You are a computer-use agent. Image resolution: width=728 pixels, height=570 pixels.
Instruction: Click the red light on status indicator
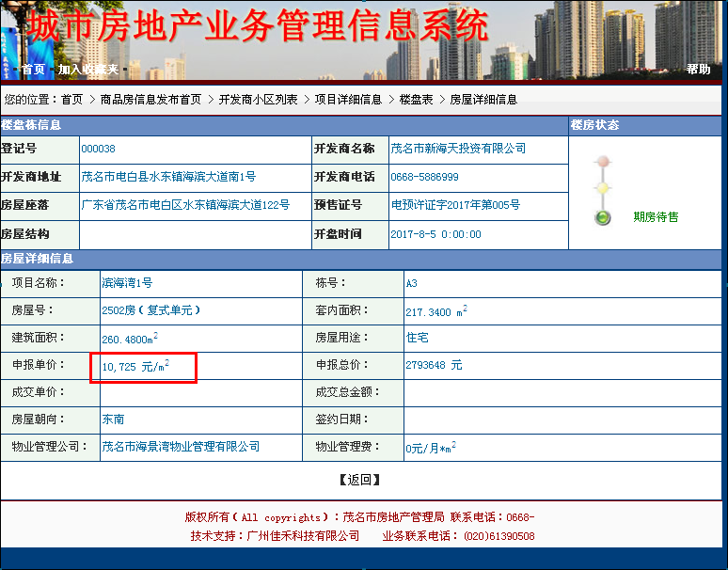pos(602,162)
